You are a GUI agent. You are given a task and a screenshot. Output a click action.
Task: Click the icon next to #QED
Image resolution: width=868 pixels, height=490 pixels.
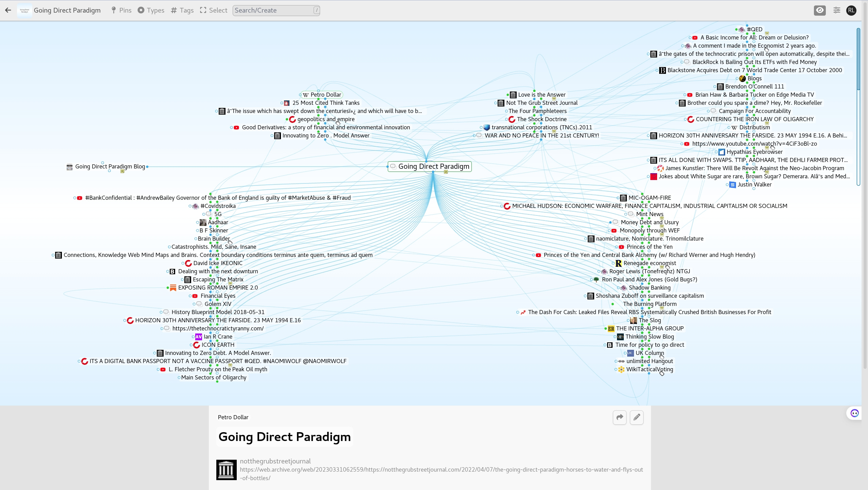tap(742, 30)
